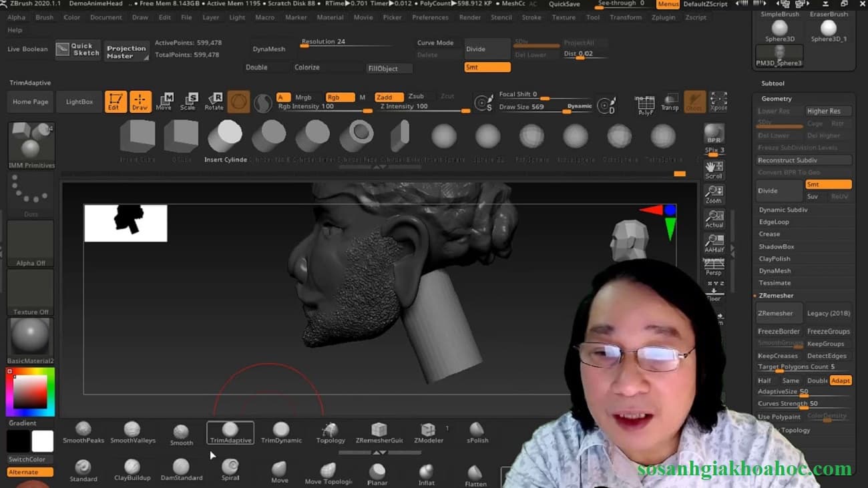
Task: Adjust the Draw Size slider
Action: pyautogui.click(x=546, y=107)
